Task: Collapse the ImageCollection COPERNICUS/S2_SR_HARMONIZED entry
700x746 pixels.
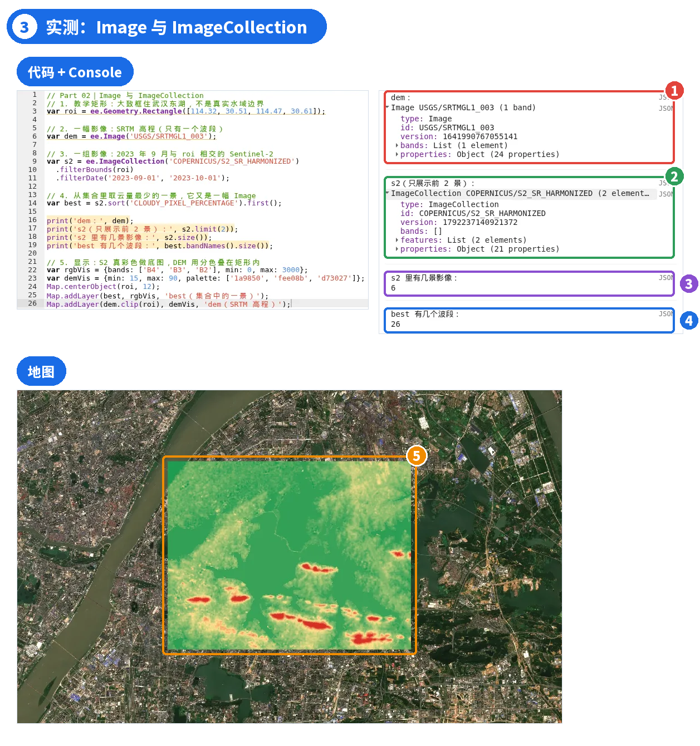Action: pos(388,193)
